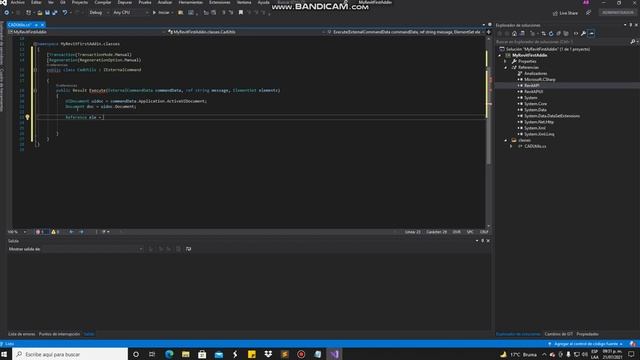Image resolution: width=640 pixels, height=360 pixels.
Task: Open the Editar menu
Action: [36, 2]
